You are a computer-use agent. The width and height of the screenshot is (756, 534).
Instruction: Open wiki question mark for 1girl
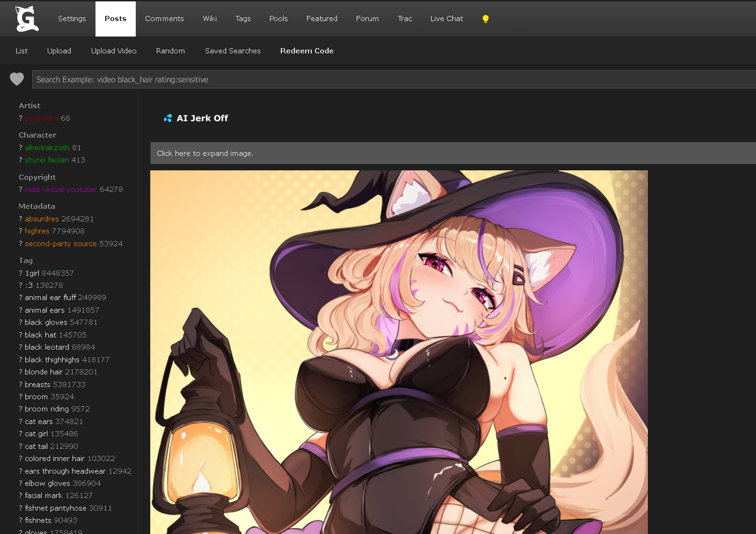(x=21, y=273)
